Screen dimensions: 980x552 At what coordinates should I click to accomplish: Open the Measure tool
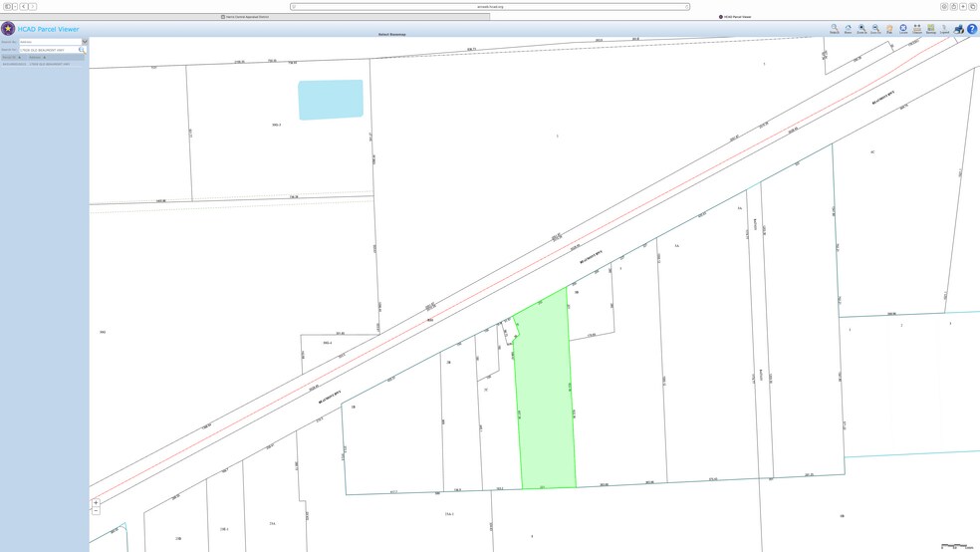point(917,29)
